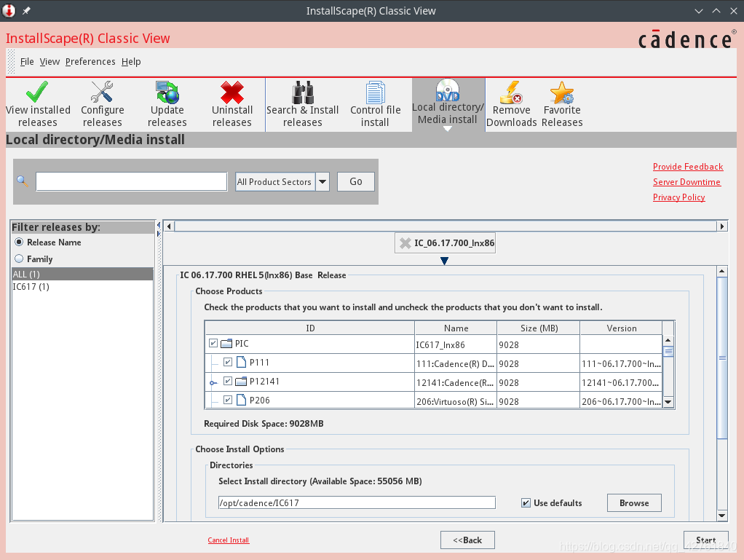Screen dimensions: 744x560
Task: Click the Name column header
Action: 456,328
